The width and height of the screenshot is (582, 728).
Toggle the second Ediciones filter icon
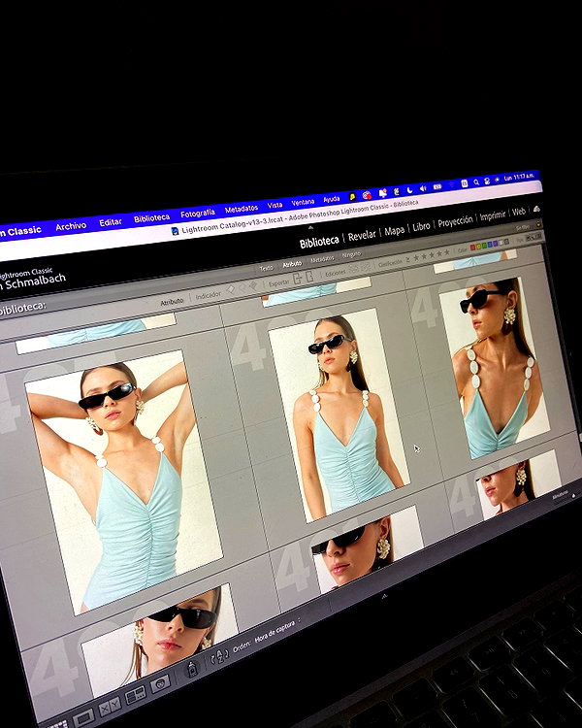point(366,267)
